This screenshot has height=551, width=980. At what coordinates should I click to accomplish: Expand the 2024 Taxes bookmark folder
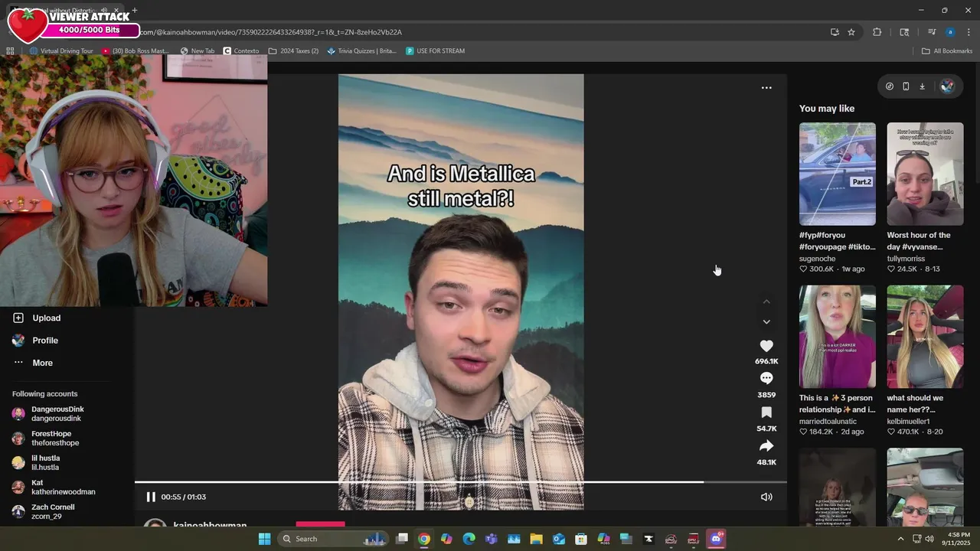tap(293, 51)
